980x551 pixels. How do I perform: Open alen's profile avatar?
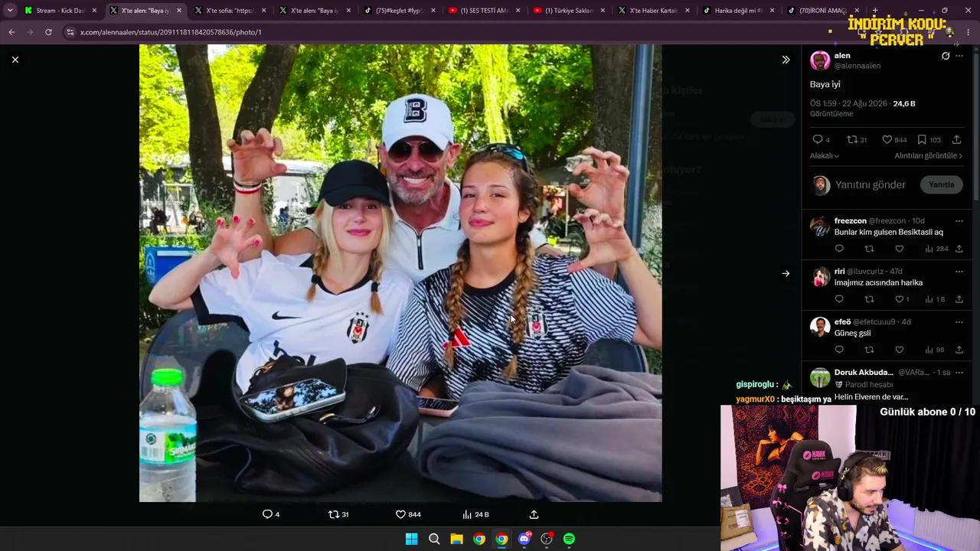[820, 60]
